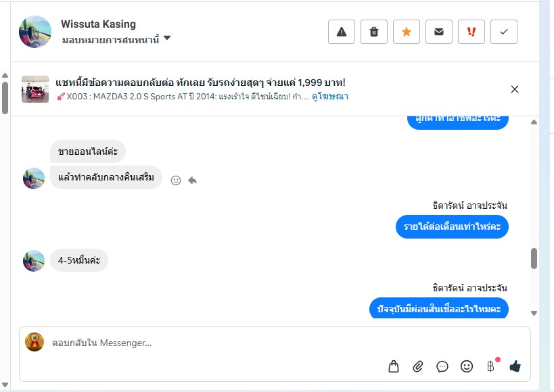Click the spam warning triangle icon
554x392 pixels.
342,32
